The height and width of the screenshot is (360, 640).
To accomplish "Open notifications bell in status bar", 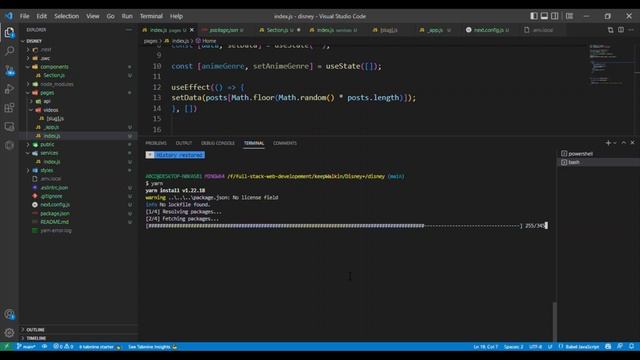I will 631,347.
